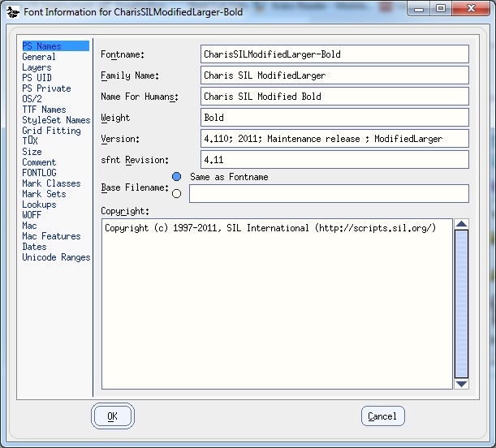The width and height of the screenshot is (496, 448).
Task: Click the sfnt Revision field
Action: 334,160
